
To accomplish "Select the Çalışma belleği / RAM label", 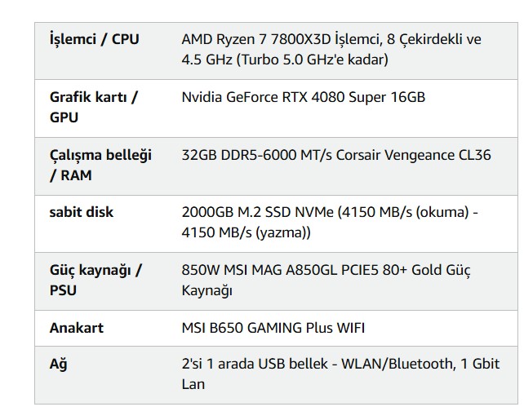I will pyautogui.click(x=100, y=165).
